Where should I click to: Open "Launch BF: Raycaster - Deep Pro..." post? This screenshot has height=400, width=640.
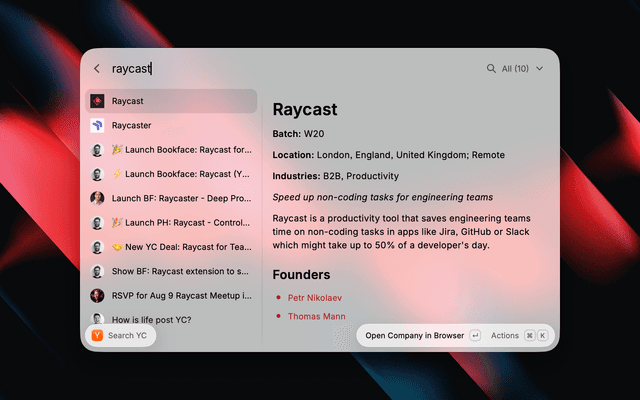(x=171, y=198)
